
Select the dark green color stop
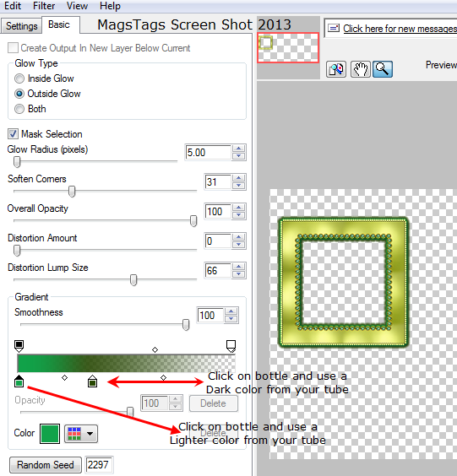point(92,381)
